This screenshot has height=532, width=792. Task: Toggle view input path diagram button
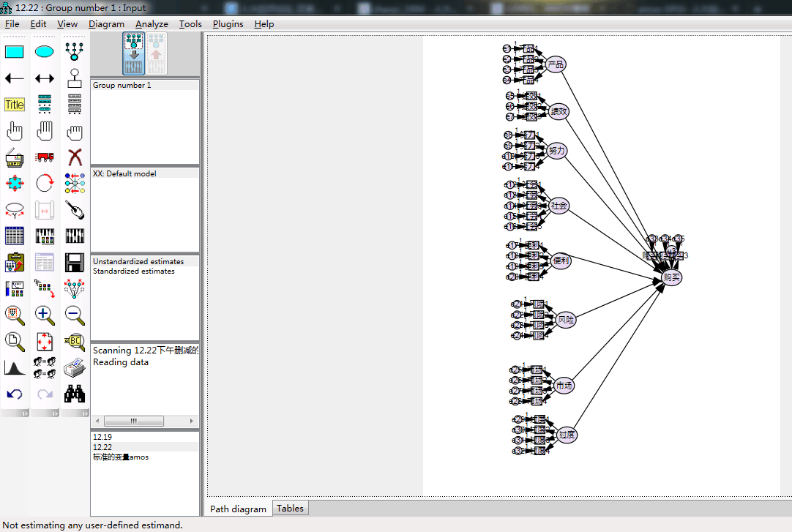[133, 53]
